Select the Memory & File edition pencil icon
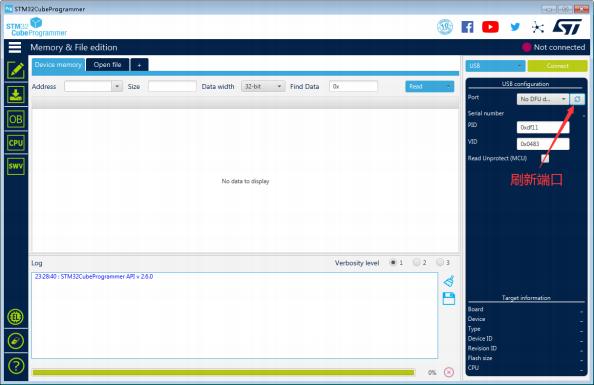 click(16, 70)
